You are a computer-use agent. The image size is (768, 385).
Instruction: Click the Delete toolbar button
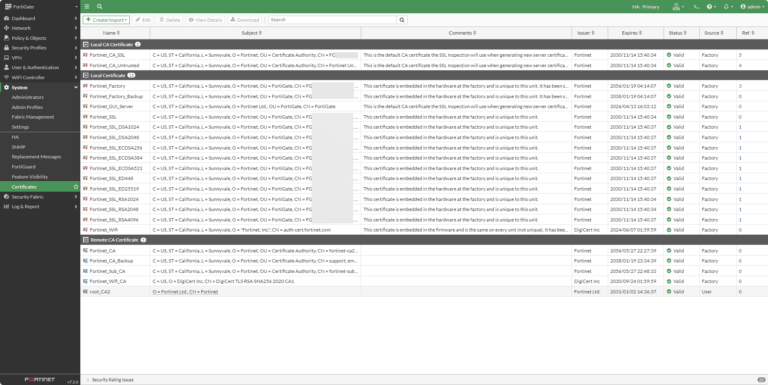coord(169,20)
